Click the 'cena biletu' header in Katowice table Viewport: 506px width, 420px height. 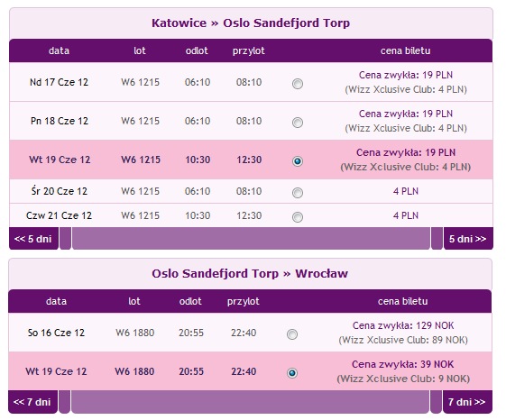(x=405, y=50)
